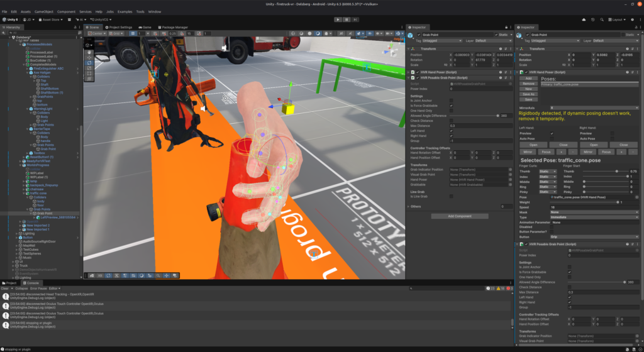The height and width of the screenshot is (352, 644).
Task: Select the Move tool in scene toolbar
Action: [89, 57]
